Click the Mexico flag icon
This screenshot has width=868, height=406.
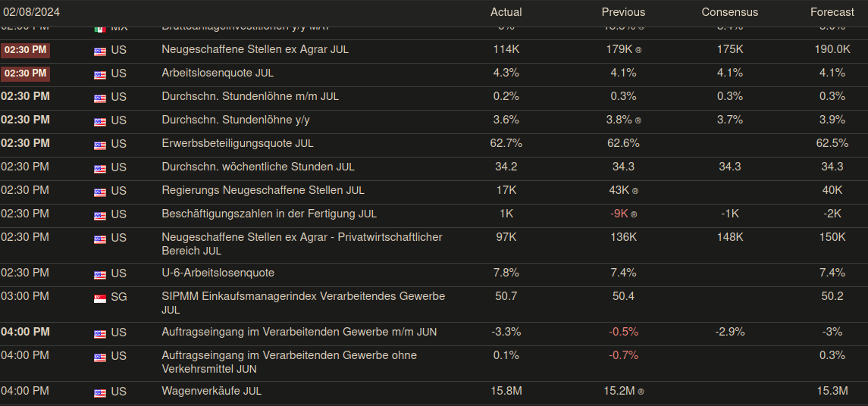pos(99,28)
